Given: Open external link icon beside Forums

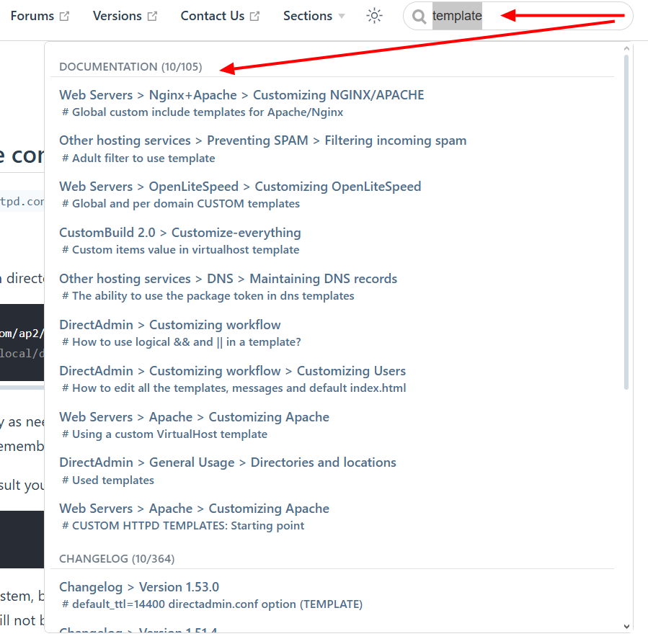Looking at the screenshot, I should [64, 16].
